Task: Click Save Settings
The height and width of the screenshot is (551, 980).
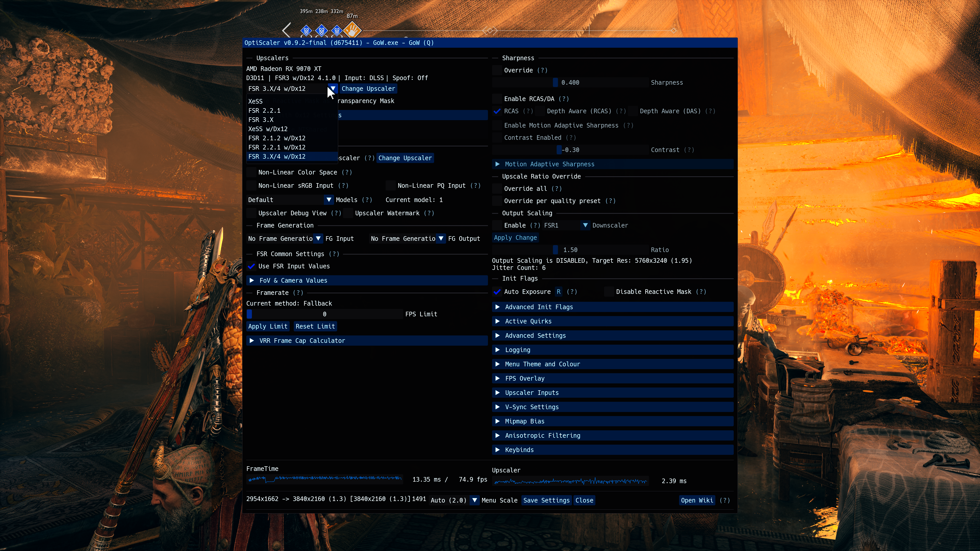Action: [x=546, y=500]
